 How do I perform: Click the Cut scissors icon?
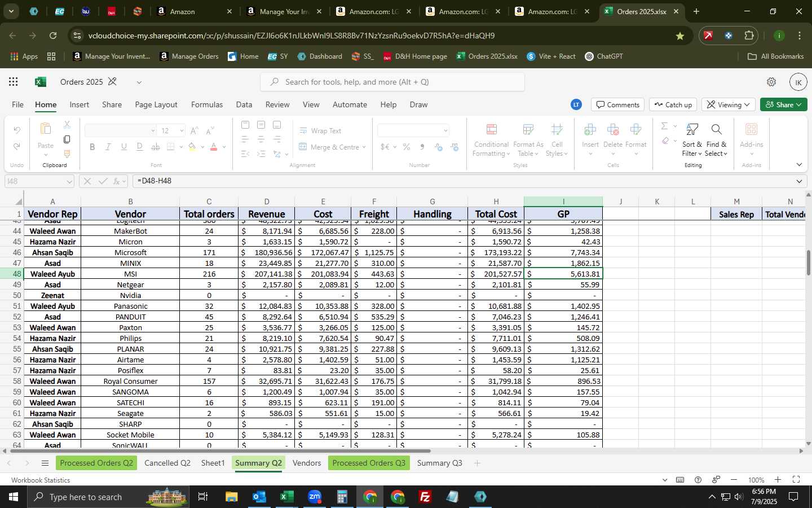(x=67, y=125)
